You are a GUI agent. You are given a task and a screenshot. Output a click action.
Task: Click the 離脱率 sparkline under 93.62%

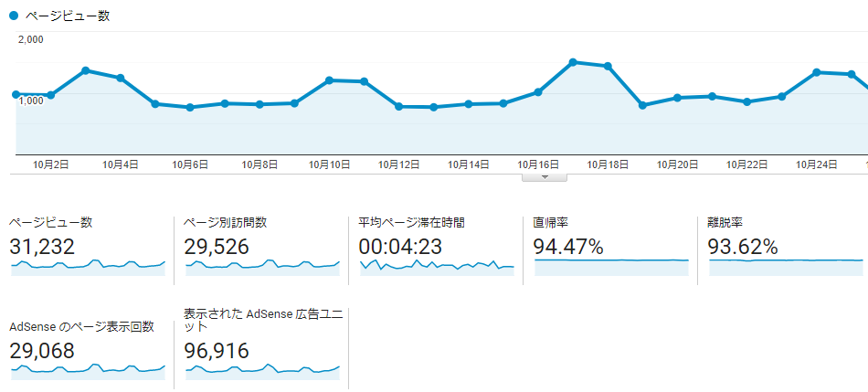(x=786, y=266)
